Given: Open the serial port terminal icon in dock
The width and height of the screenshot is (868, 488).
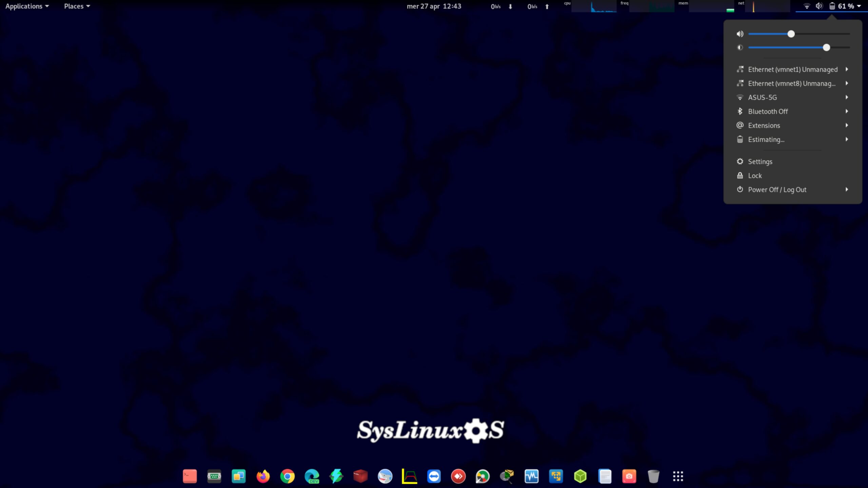Looking at the screenshot, I should 214,476.
